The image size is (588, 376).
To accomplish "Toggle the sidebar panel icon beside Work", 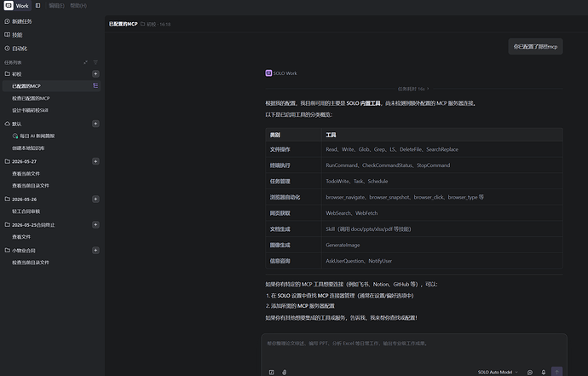I will [x=37, y=6].
